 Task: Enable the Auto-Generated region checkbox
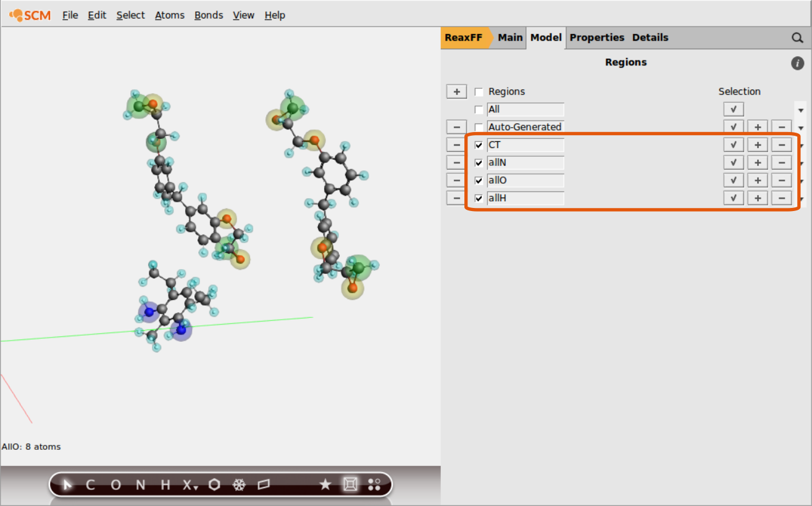pyautogui.click(x=479, y=127)
